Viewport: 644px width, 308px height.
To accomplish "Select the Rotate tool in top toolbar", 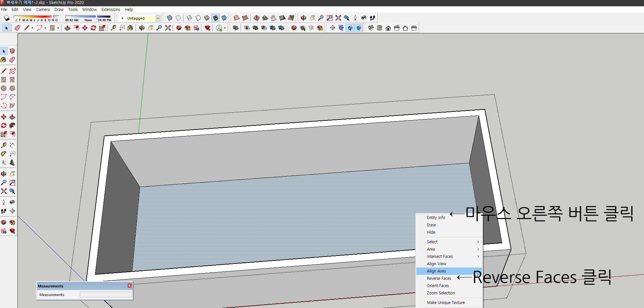I will click(93, 28).
